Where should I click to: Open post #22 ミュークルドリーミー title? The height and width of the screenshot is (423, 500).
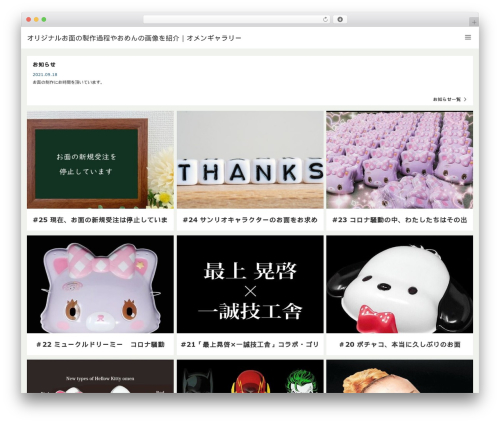[x=100, y=344]
